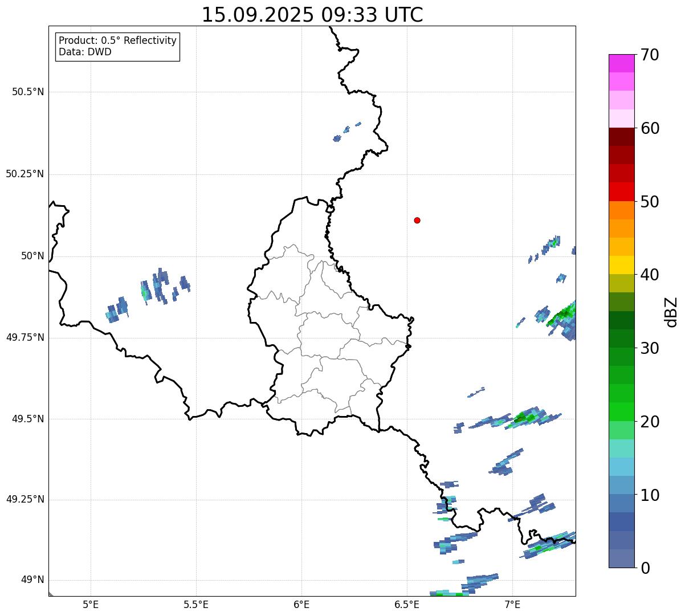Click the colorbar 10 tick label

point(650,495)
